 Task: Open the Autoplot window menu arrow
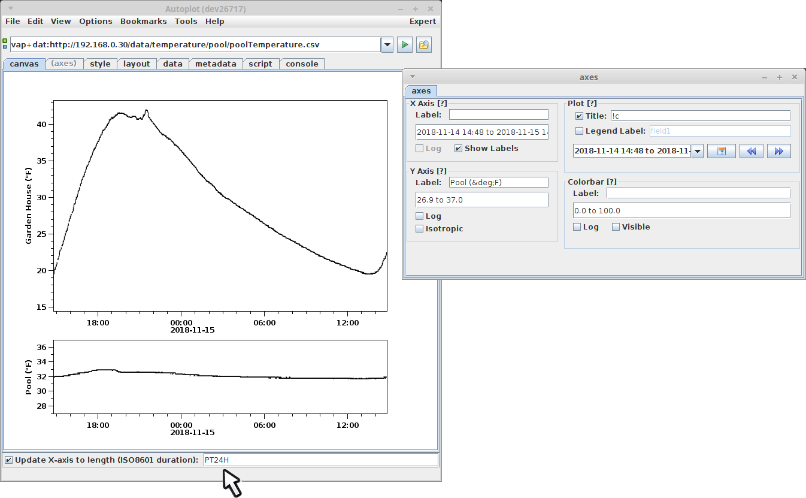click(11, 9)
